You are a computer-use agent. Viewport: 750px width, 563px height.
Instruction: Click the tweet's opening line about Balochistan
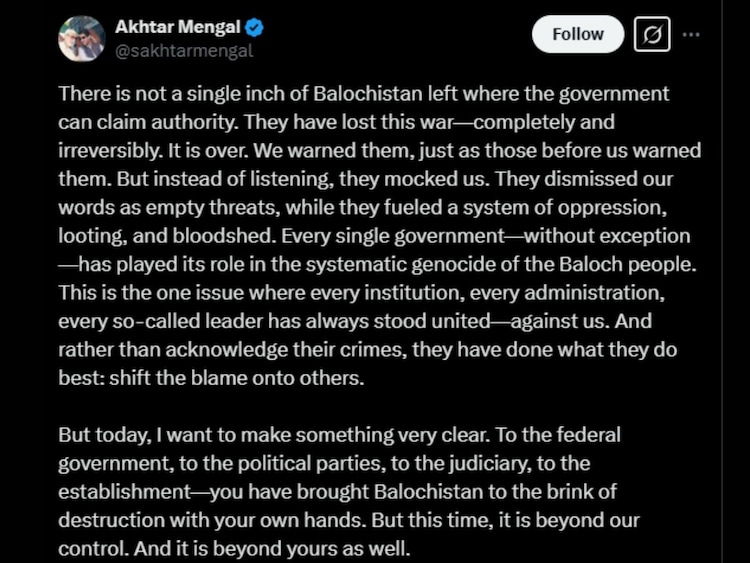[x=363, y=94]
